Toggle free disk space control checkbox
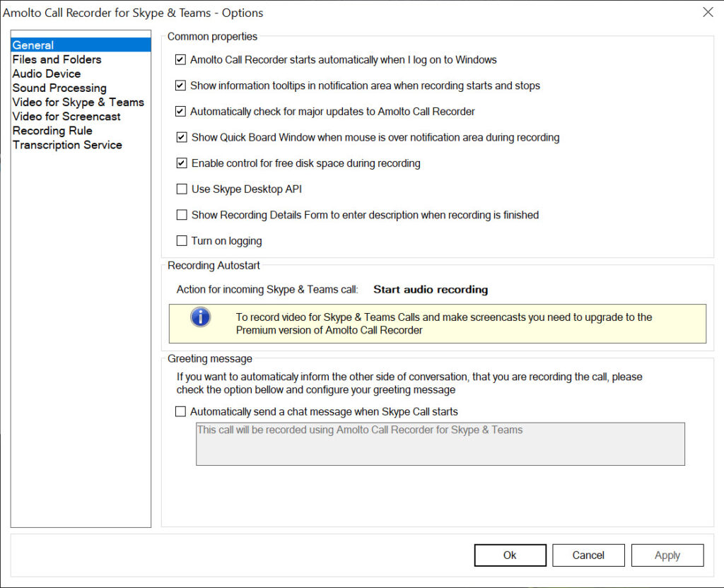Image resolution: width=724 pixels, height=588 pixels. 182,163
